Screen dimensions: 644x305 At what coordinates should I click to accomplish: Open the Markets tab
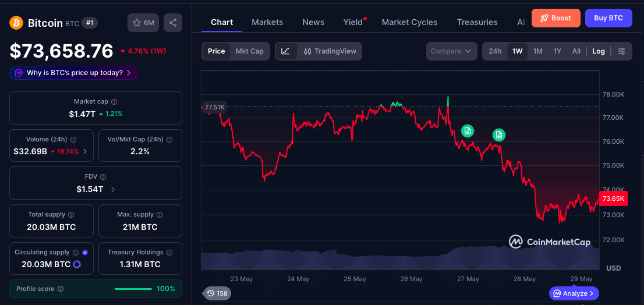(x=267, y=22)
